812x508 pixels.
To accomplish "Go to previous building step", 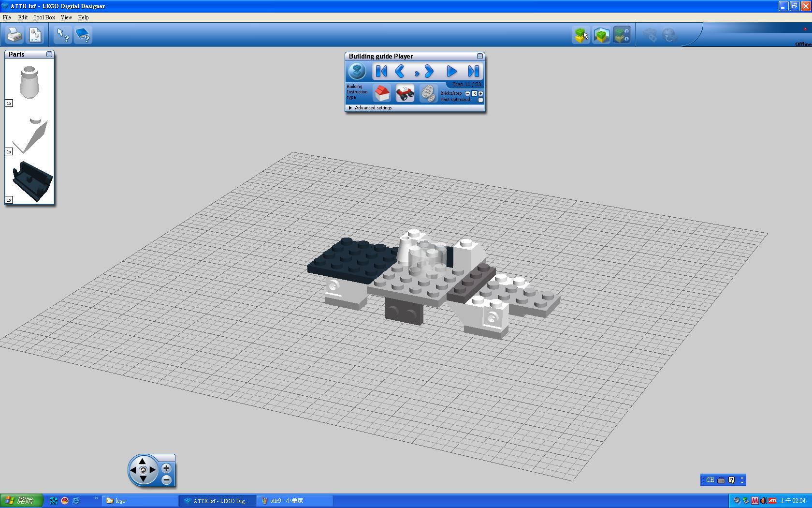I will click(x=400, y=72).
